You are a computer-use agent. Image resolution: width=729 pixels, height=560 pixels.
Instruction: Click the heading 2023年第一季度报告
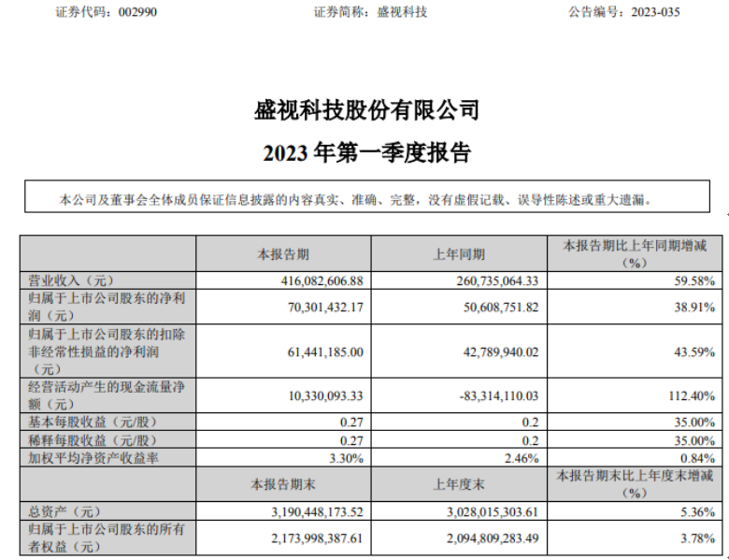tap(367, 152)
